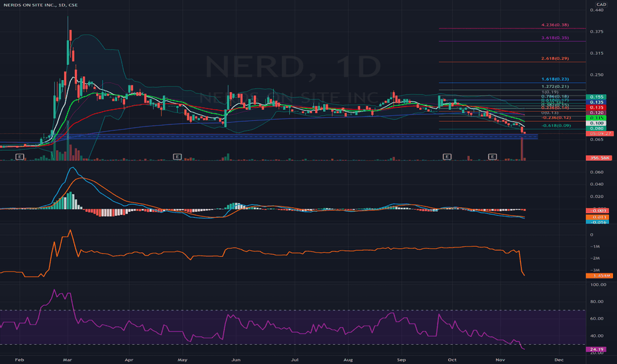
Task: Click the orange MACD signal value label
Action: [x=597, y=217]
